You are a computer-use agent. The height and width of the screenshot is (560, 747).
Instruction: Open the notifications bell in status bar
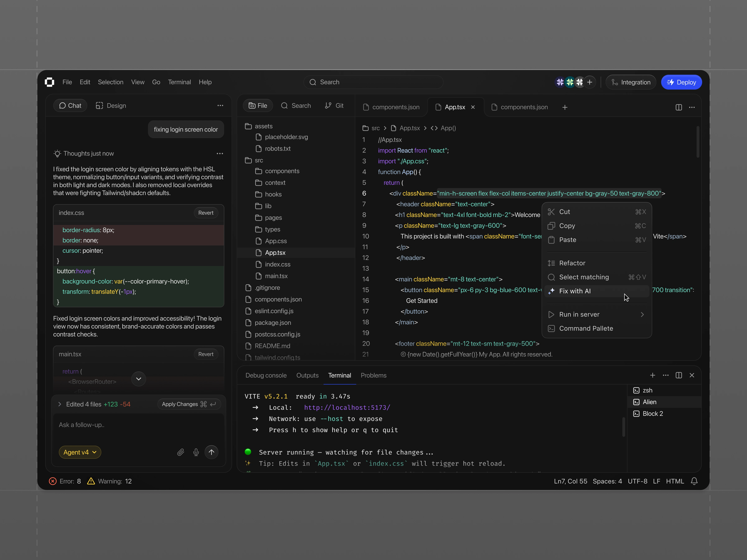694,481
